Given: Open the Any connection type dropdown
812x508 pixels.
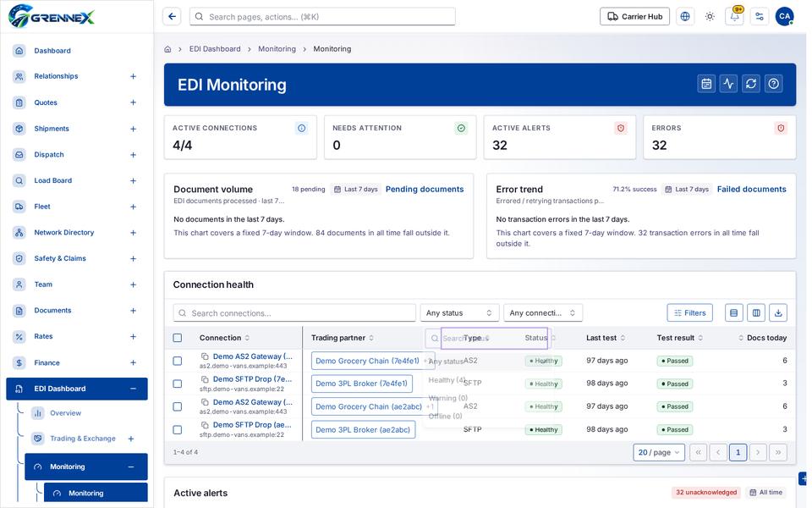Looking at the screenshot, I should click(543, 313).
